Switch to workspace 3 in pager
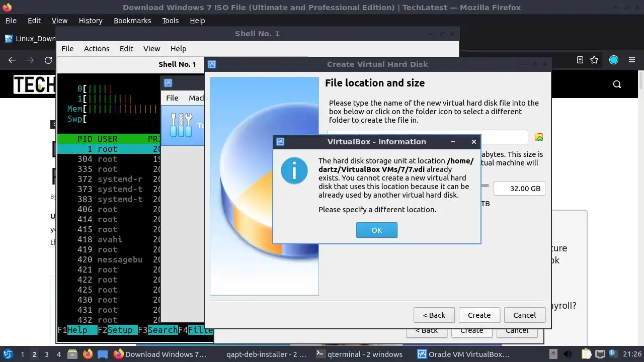644x362 pixels. [x=46, y=354]
